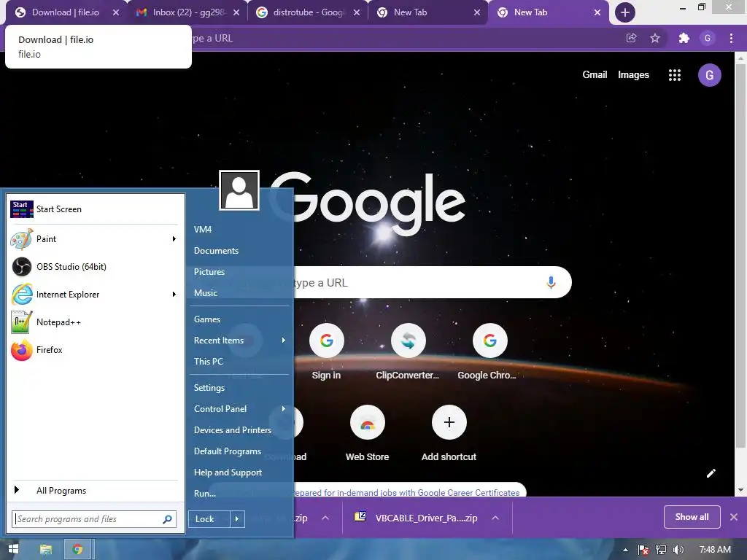
Task: Open the partly hidden .zip download's chevron
Action: tap(325, 518)
